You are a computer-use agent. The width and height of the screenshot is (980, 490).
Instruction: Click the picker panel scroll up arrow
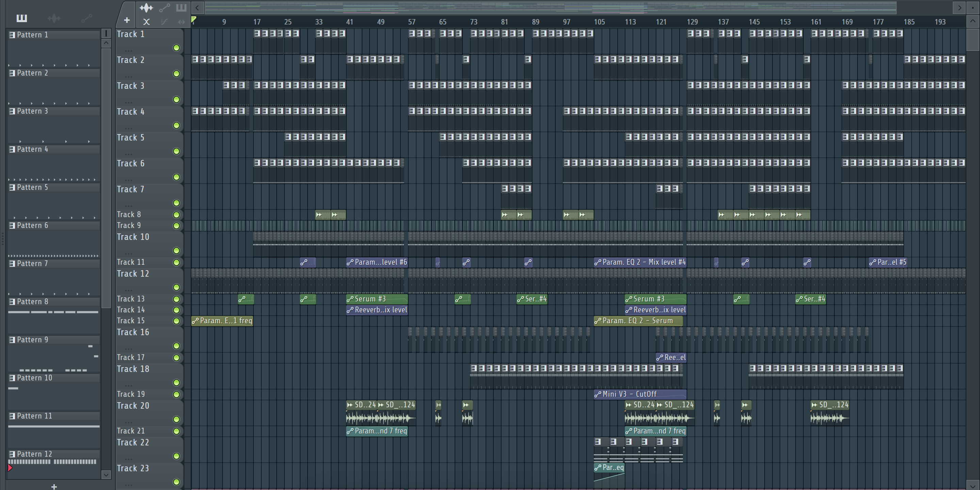pyautogui.click(x=106, y=43)
